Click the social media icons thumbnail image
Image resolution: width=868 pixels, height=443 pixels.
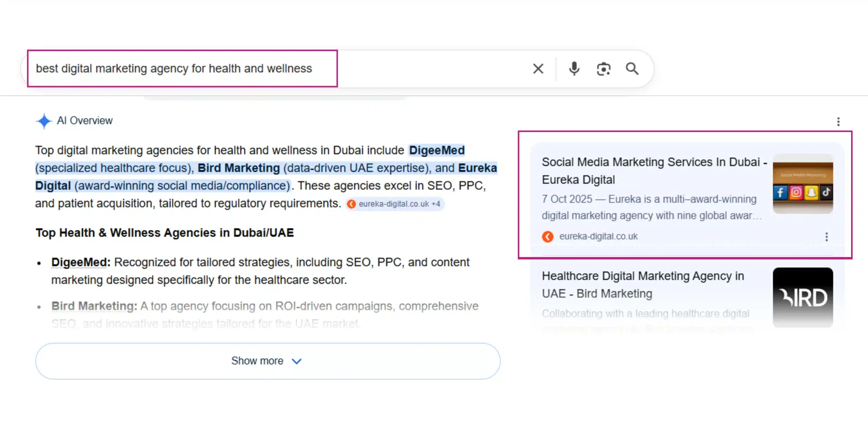tap(803, 184)
